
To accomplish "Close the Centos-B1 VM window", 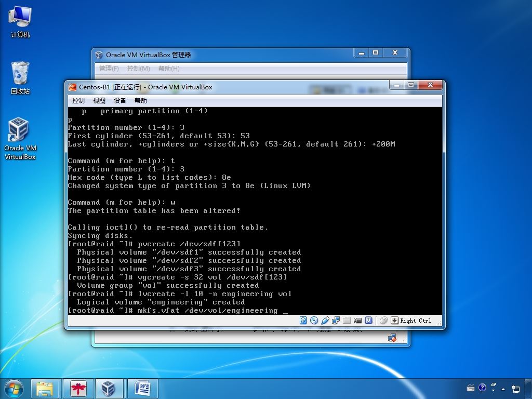I will point(431,85).
